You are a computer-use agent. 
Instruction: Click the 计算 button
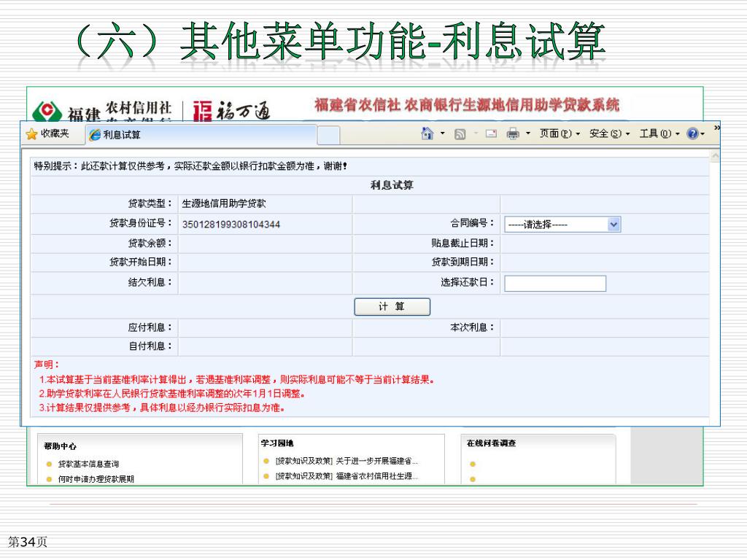point(392,307)
